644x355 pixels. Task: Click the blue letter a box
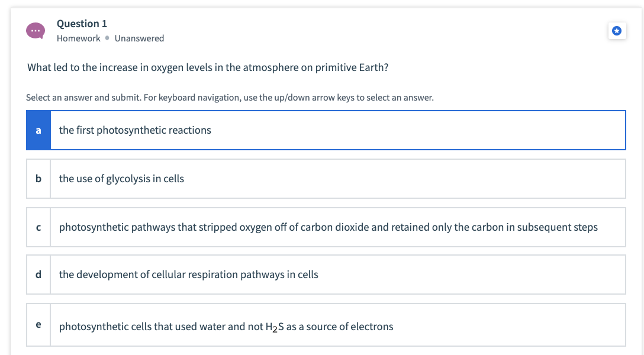tap(38, 130)
